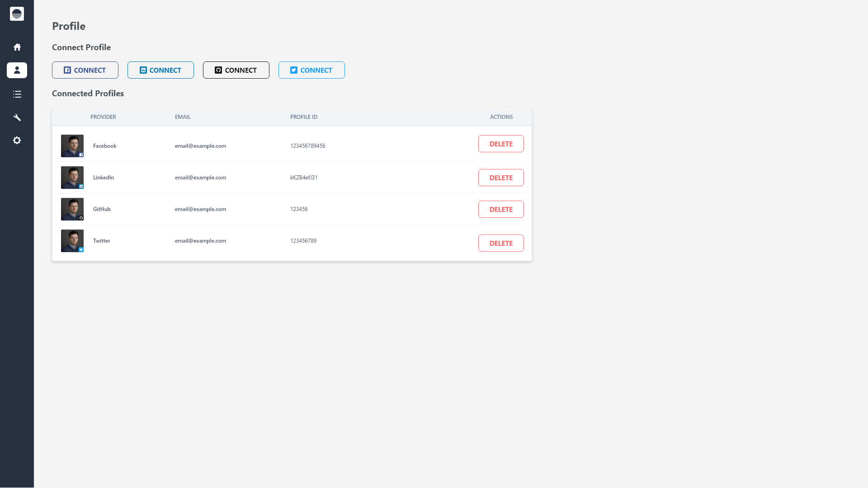Delete the GitHub connected profile

pos(501,209)
